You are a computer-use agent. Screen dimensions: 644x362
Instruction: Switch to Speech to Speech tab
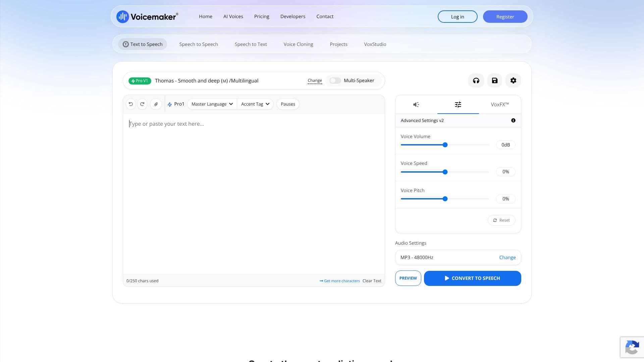pos(199,44)
